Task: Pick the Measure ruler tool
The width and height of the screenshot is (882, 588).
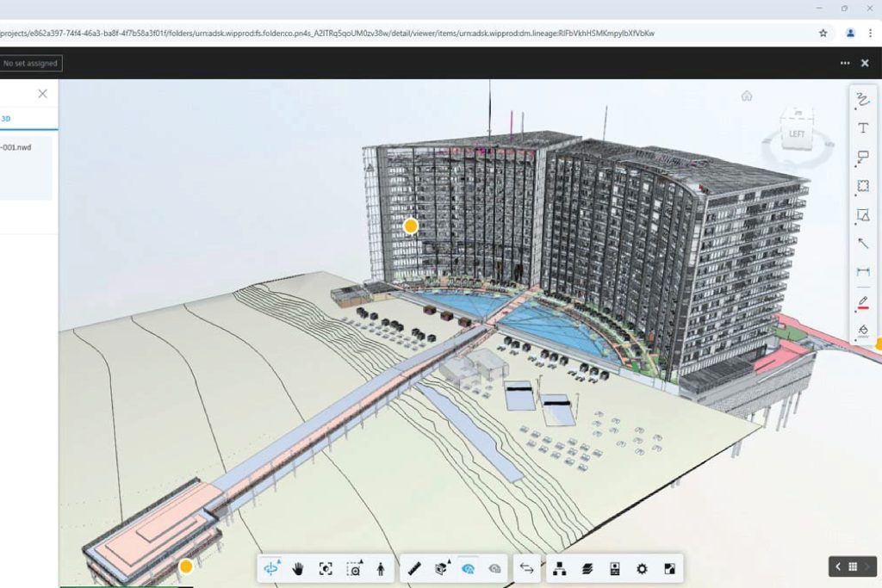Action: [414, 568]
